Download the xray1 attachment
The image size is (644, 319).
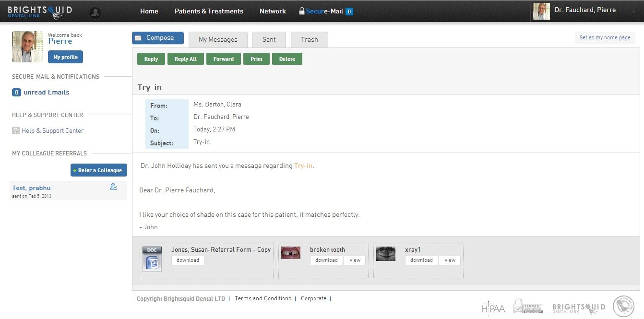coord(421,260)
